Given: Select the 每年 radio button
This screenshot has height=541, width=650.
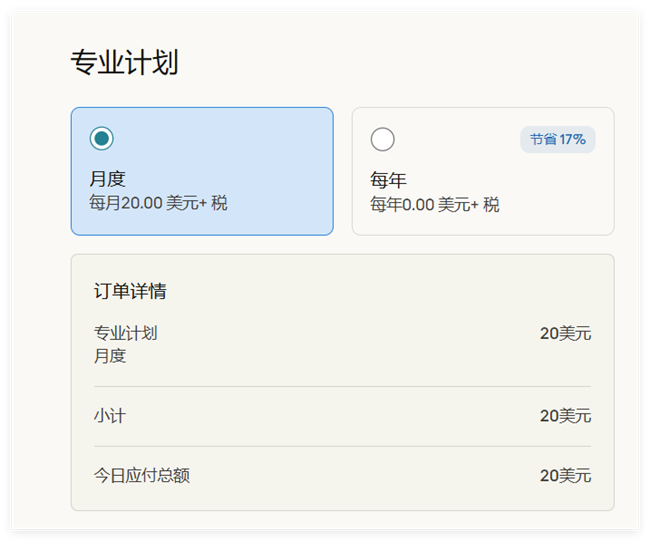Looking at the screenshot, I should point(382,139).
